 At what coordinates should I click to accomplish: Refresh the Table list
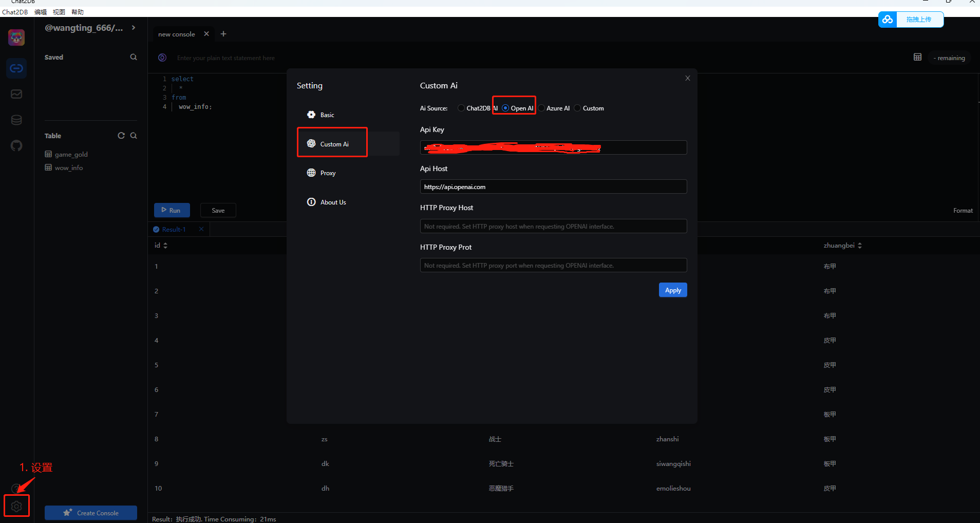(121, 136)
